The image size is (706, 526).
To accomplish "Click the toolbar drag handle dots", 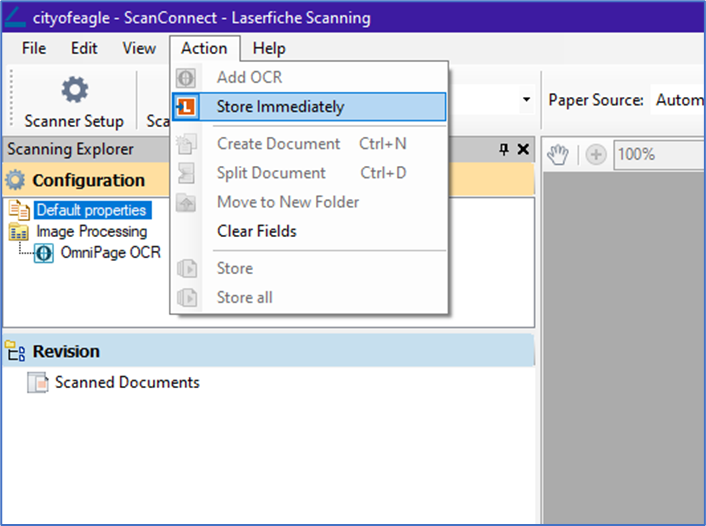I will click(x=11, y=99).
